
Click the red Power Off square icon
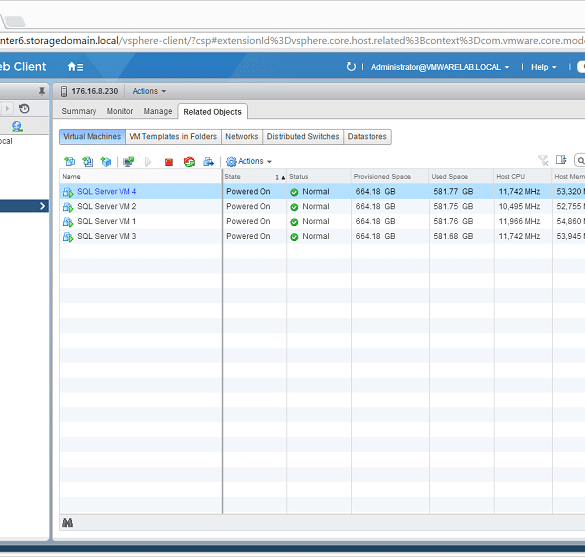pos(169,162)
